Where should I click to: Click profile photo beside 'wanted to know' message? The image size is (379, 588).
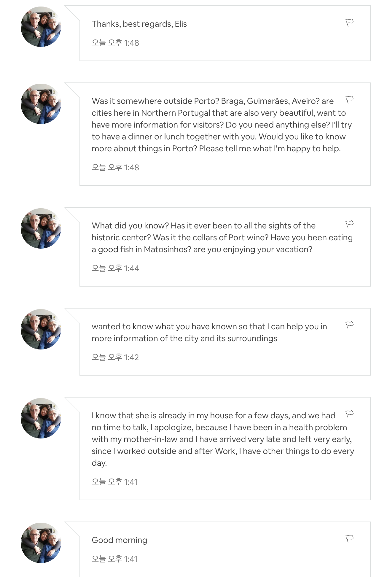tap(41, 329)
